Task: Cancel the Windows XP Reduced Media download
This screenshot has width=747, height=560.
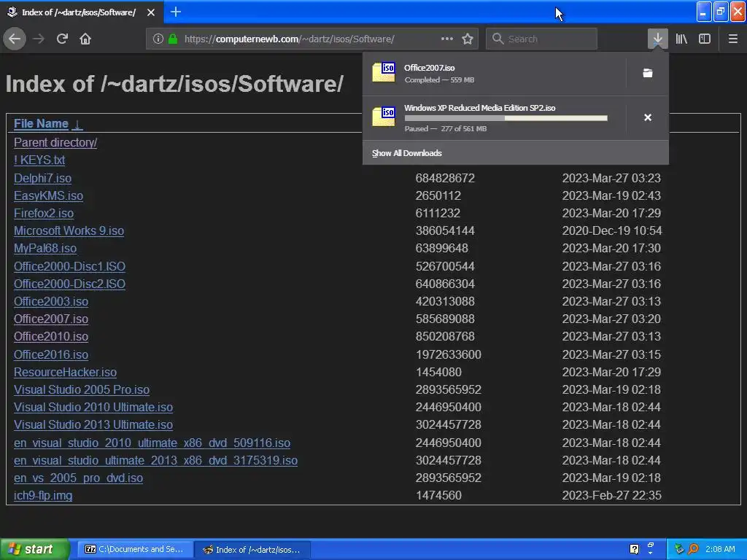Action: [x=648, y=117]
